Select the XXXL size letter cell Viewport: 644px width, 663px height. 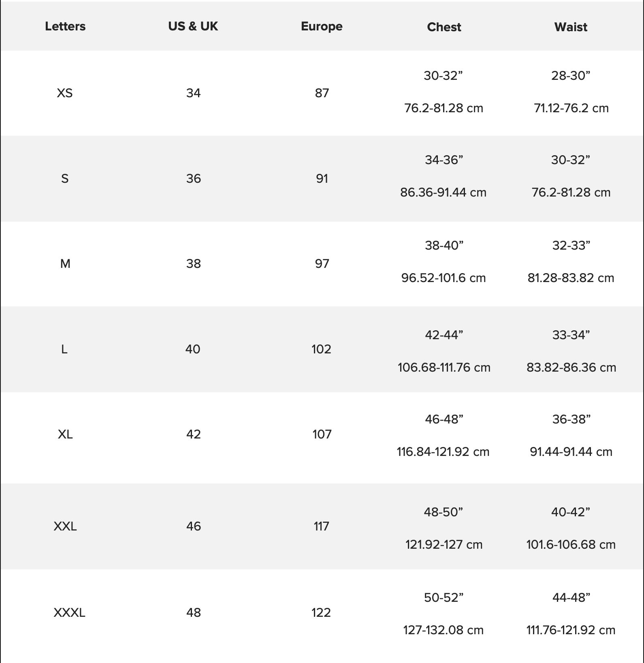pyautogui.click(x=69, y=612)
